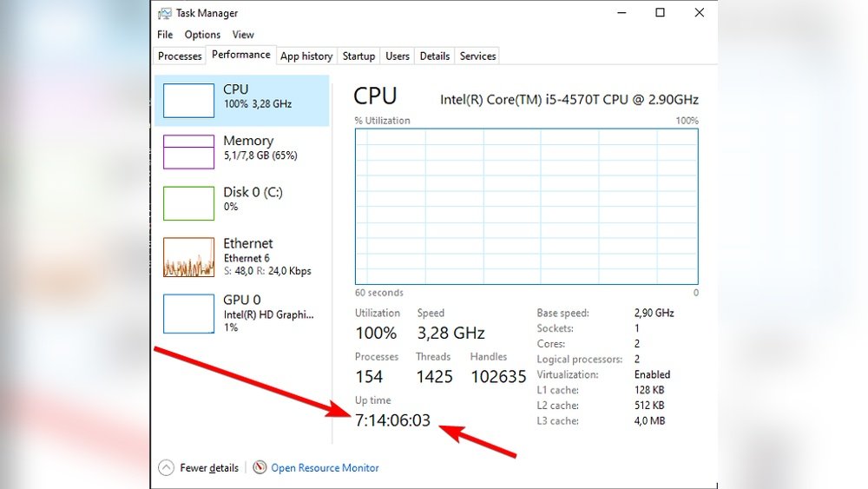868x489 pixels.
Task: Click the Open Resource Monitor link
Action: click(325, 468)
